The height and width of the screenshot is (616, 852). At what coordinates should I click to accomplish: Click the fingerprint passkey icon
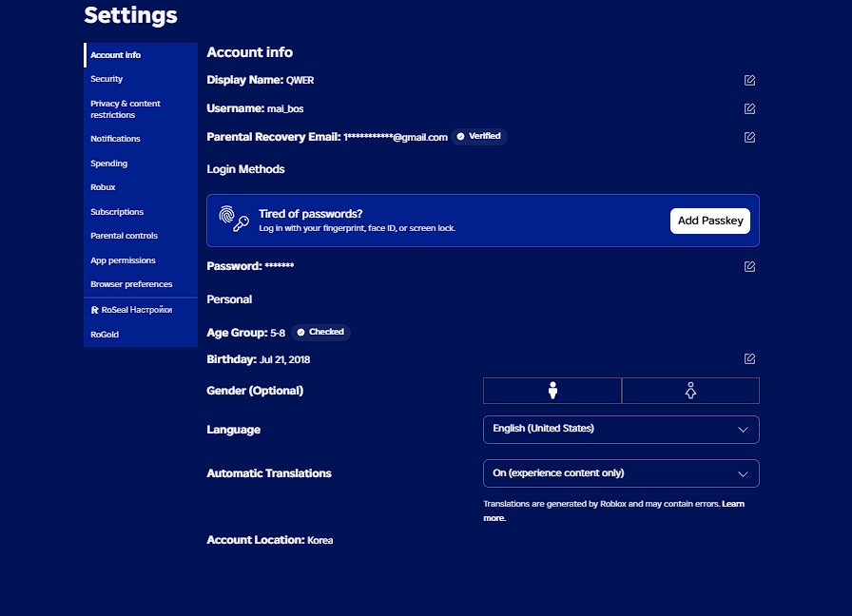coord(234,219)
